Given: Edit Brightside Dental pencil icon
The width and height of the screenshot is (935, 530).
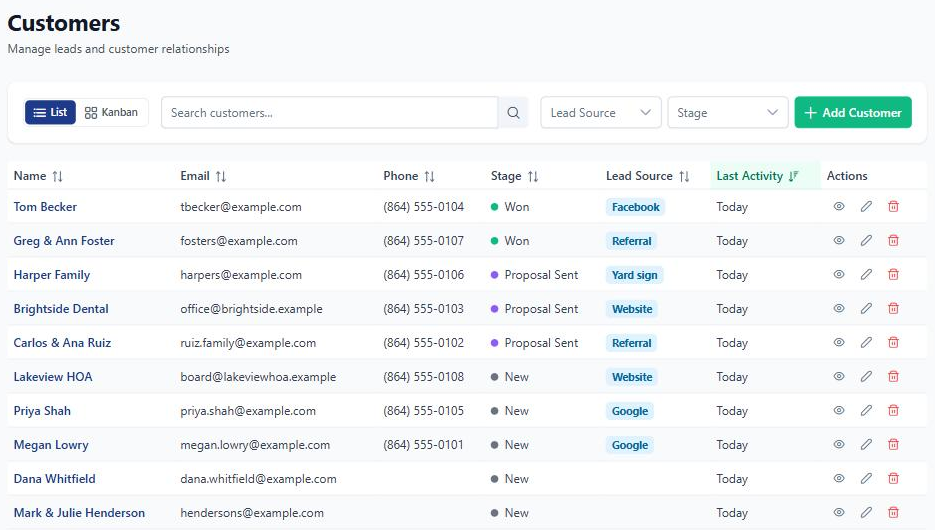Looking at the screenshot, I should click(866, 308).
